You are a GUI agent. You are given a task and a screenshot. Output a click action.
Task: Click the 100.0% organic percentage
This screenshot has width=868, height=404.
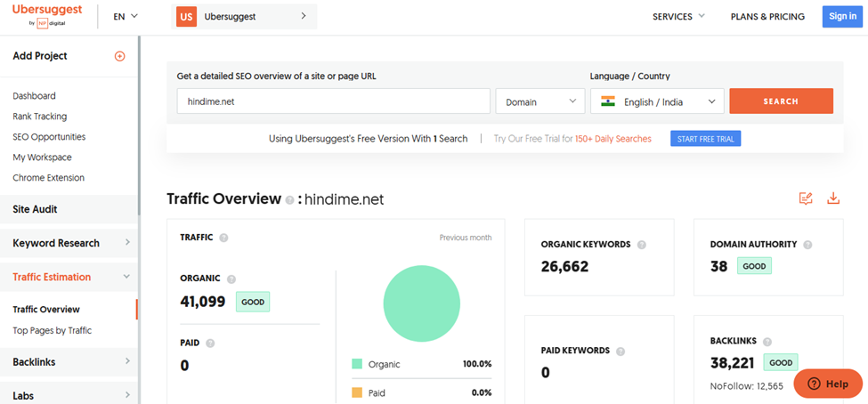[477, 364]
